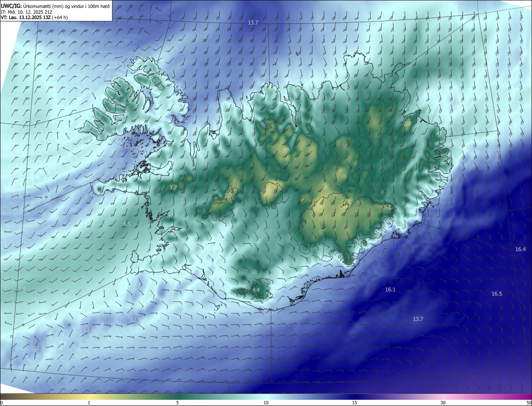Select the 12.1 value label
The width and height of the screenshot is (532, 406).
point(135,320)
